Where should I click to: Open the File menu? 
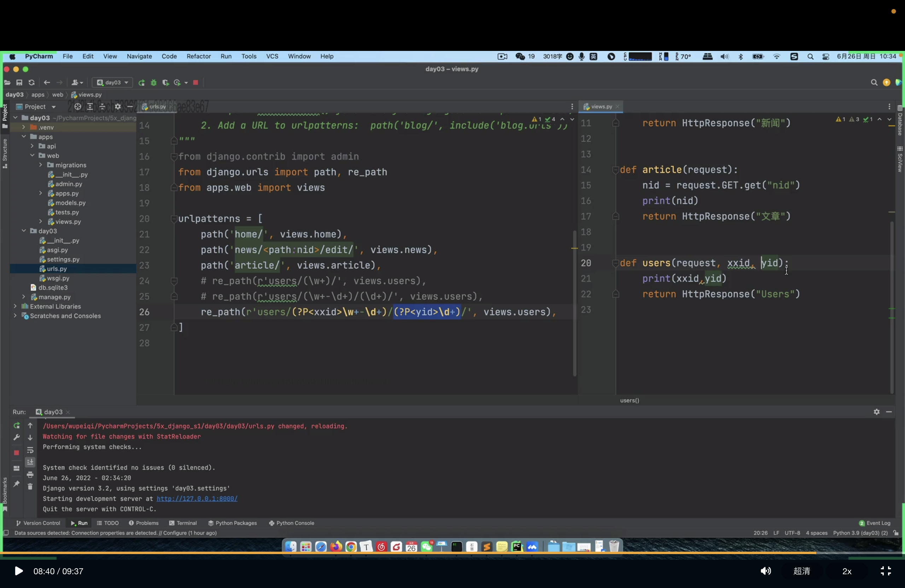tap(68, 56)
